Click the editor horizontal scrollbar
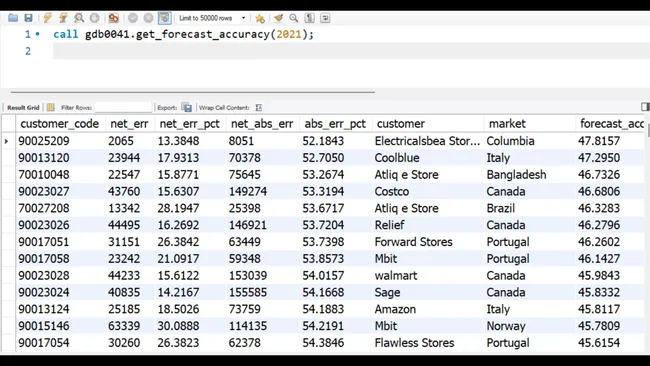This screenshot has height=366, width=650. (x=192, y=92)
